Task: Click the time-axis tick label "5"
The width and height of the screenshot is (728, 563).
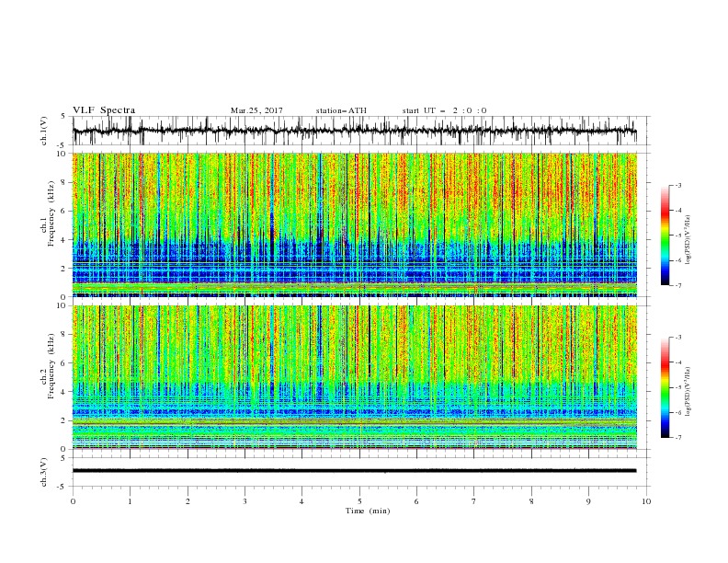Action: coord(359,501)
